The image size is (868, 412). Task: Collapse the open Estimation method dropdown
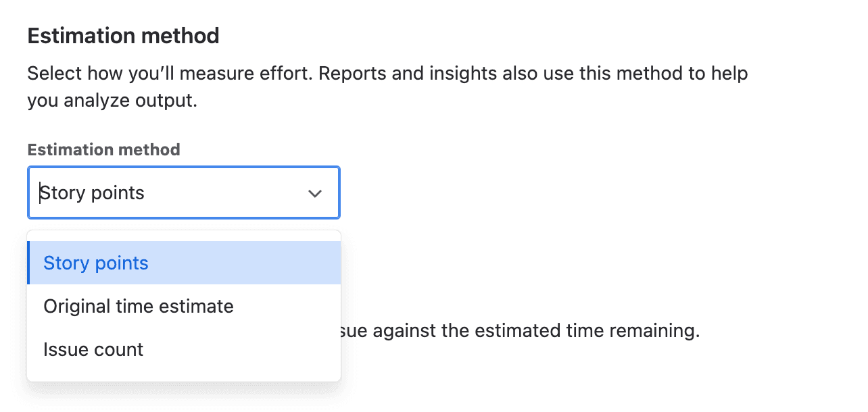pos(314,194)
